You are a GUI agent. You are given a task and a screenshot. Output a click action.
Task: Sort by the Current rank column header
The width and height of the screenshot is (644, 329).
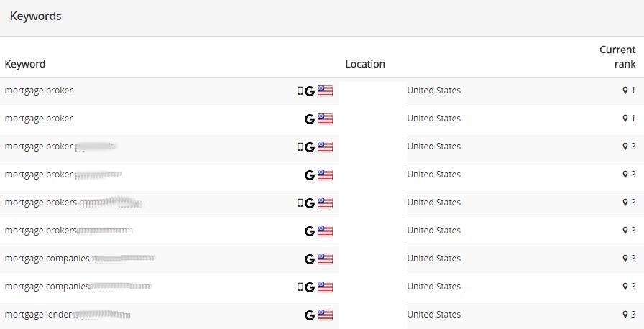[617, 57]
